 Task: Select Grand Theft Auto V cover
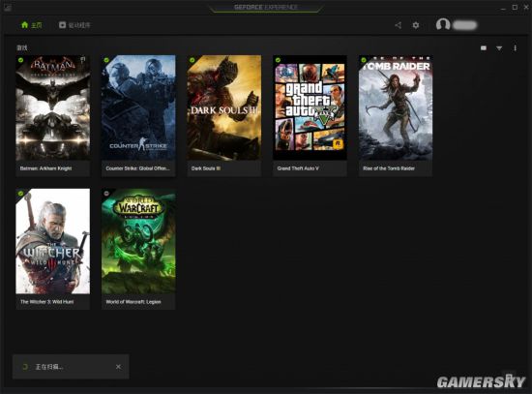point(310,107)
